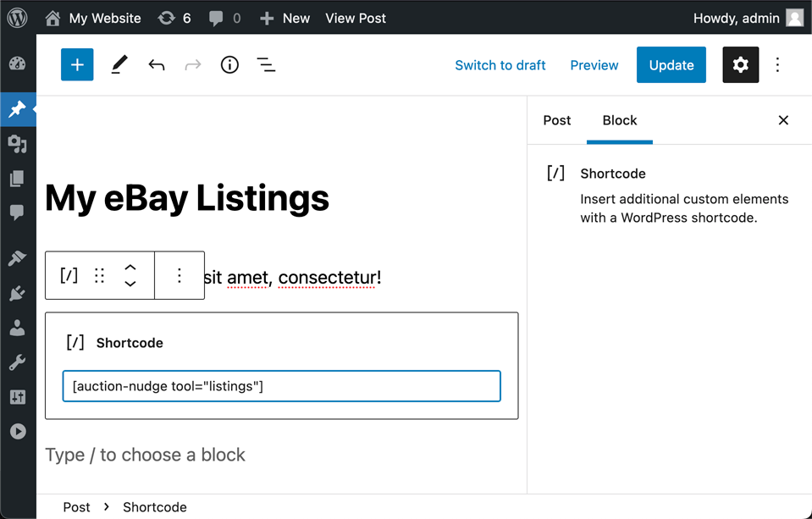
Task: Undo the last change
Action: (x=157, y=64)
